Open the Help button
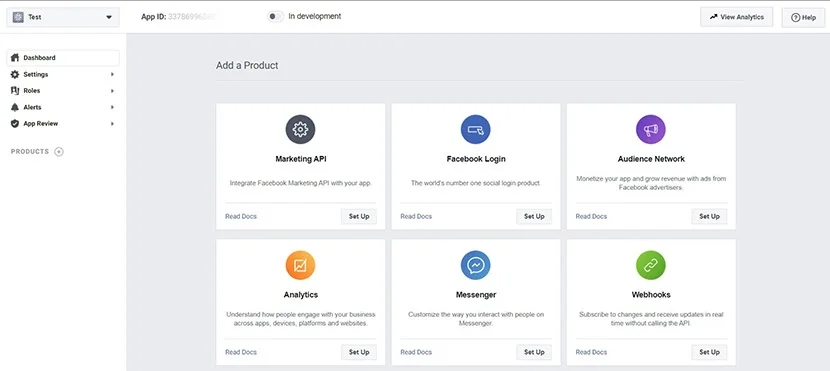Screen dimensions: 830x371 pyautogui.click(x=803, y=17)
